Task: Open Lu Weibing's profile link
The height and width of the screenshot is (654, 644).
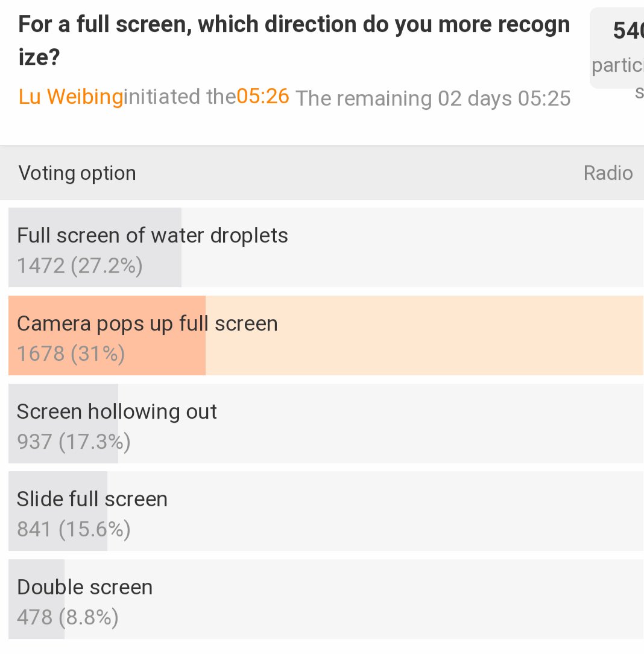Action: 71,97
